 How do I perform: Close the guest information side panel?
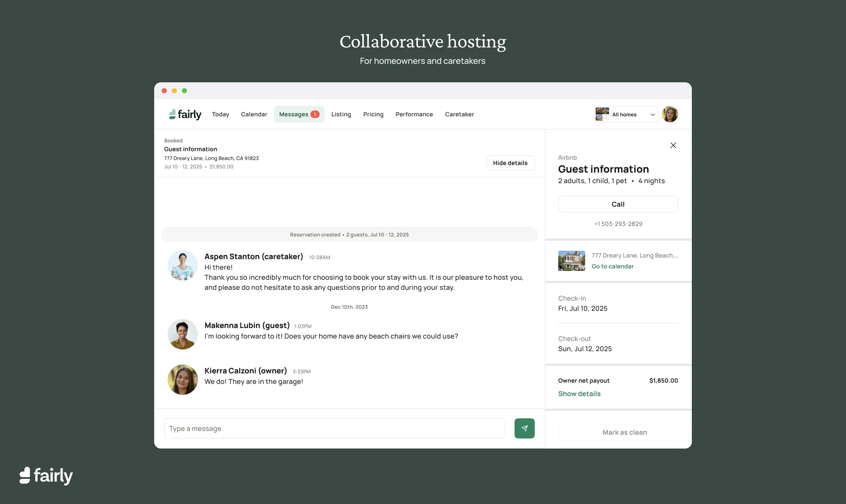[673, 145]
